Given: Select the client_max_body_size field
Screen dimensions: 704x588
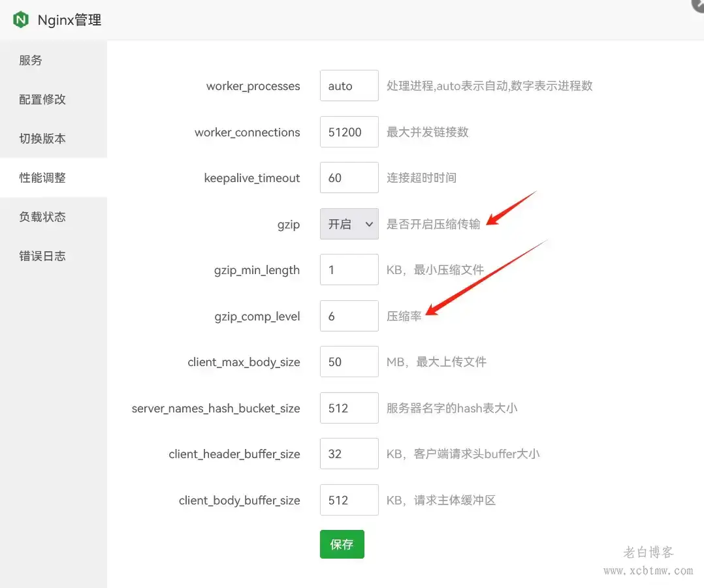Looking at the screenshot, I should coord(349,362).
